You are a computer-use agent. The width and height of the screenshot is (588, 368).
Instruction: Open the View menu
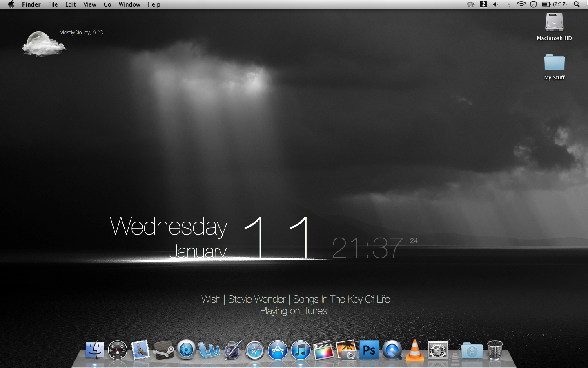pyautogui.click(x=89, y=4)
